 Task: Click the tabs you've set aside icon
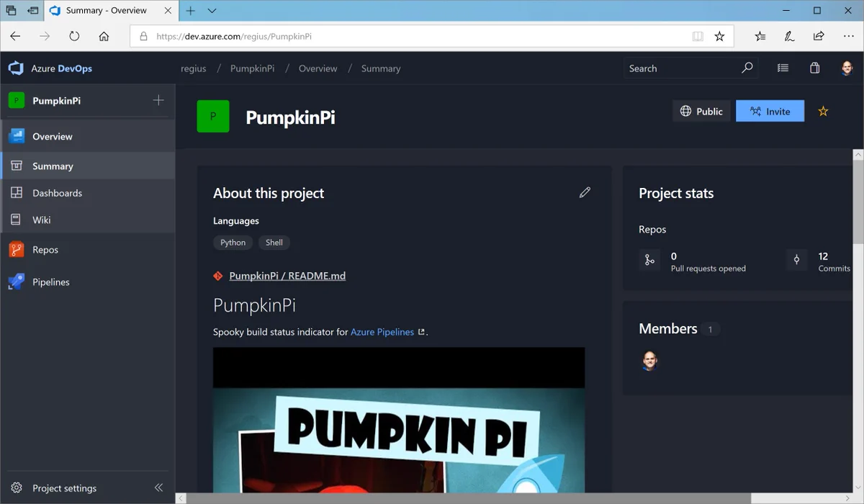11,11
